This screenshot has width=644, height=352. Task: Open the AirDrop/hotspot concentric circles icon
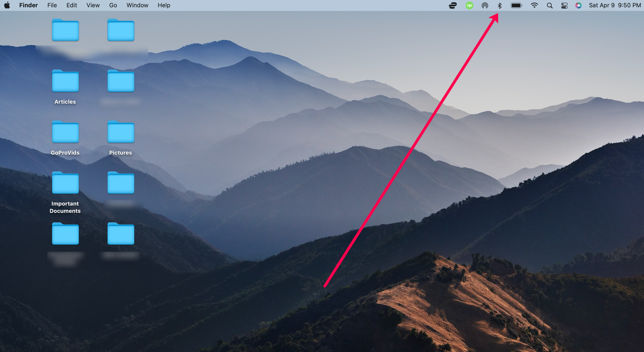(485, 5)
